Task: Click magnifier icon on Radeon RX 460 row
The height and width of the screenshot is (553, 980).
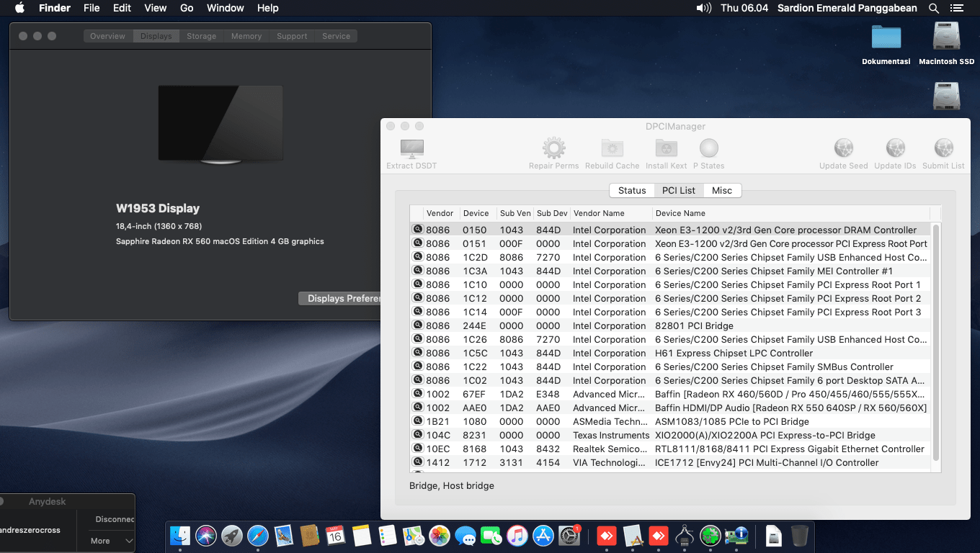Action: (x=417, y=394)
